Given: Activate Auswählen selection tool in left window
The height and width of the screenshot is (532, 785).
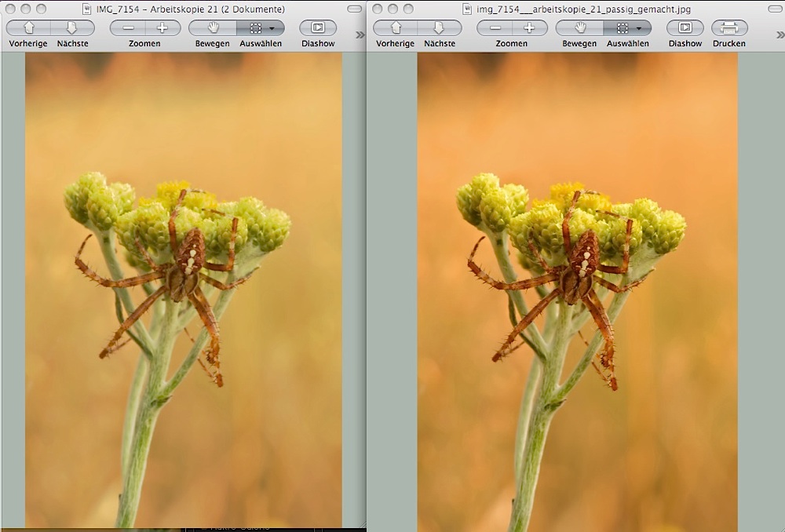Looking at the screenshot, I should click(255, 27).
